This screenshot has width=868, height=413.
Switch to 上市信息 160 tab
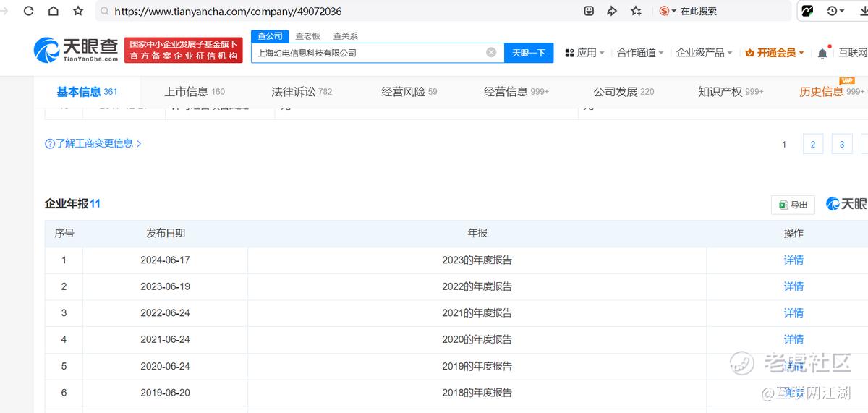(x=195, y=92)
